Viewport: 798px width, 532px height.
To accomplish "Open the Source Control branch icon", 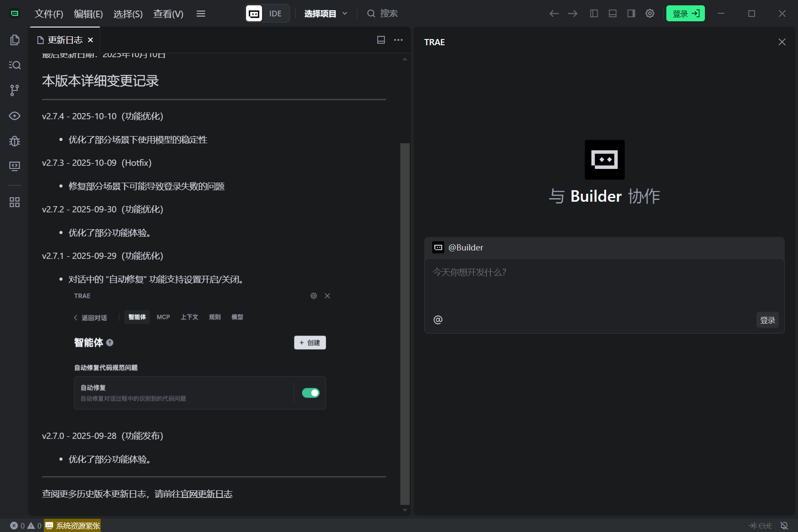I will 15,90.
